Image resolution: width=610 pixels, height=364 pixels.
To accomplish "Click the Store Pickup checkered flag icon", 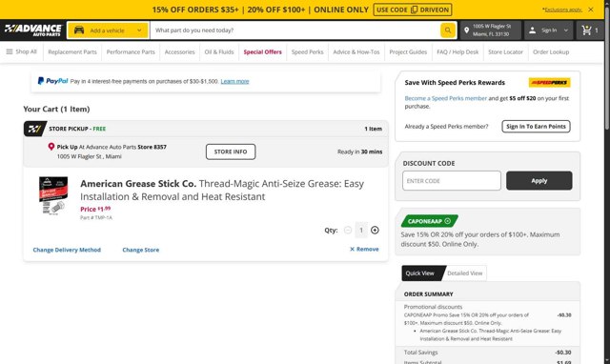I will [34, 129].
